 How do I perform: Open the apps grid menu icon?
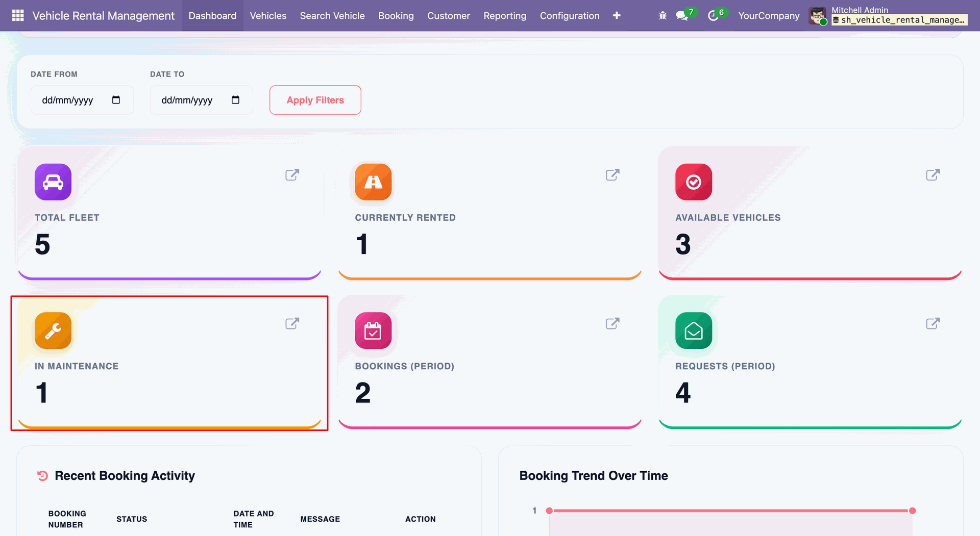point(18,15)
